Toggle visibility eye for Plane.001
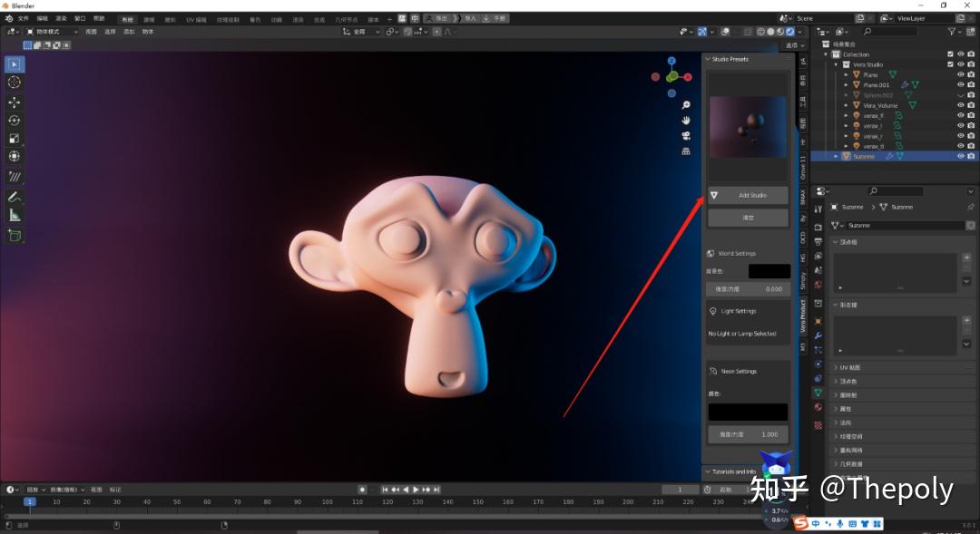This screenshot has height=534, width=980. point(961,85)
